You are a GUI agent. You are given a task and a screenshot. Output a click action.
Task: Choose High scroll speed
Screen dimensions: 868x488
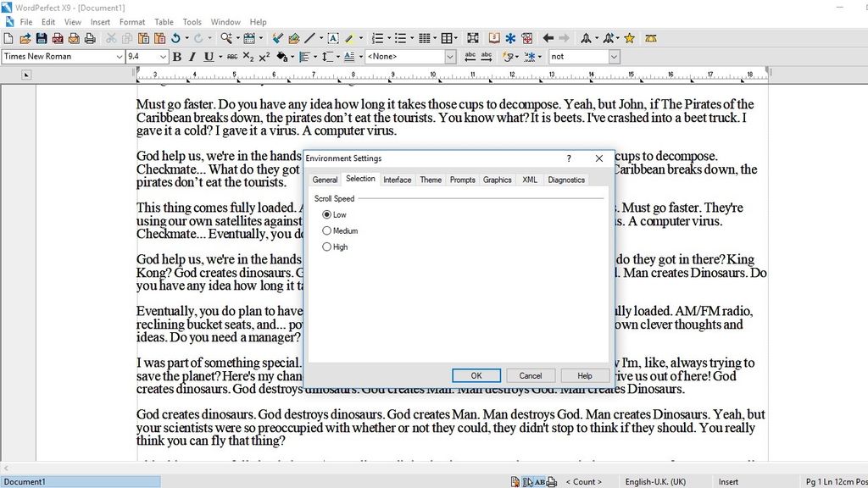[x=326, y=247]
